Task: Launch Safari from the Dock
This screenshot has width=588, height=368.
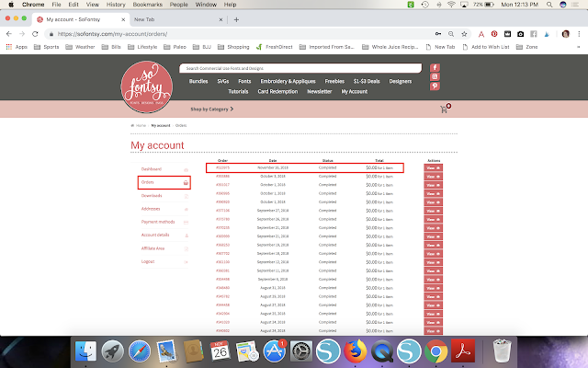Action: [140, 351]
